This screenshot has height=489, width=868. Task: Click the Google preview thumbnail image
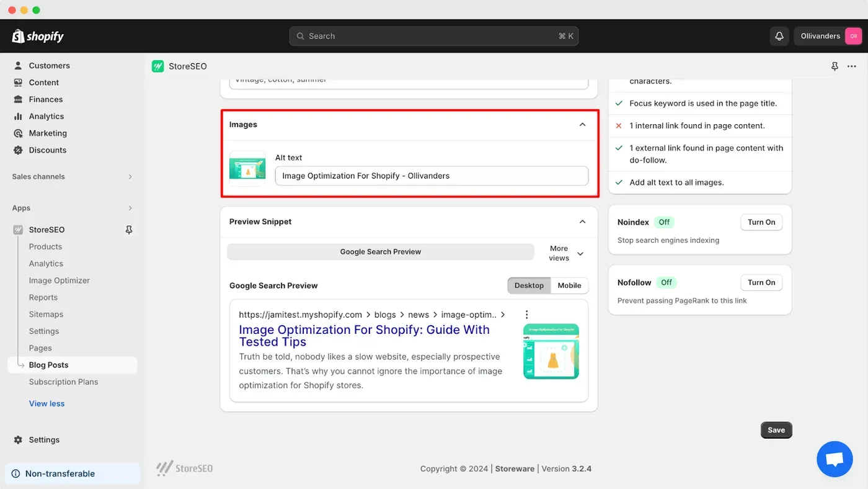click(x=551, y=351)
